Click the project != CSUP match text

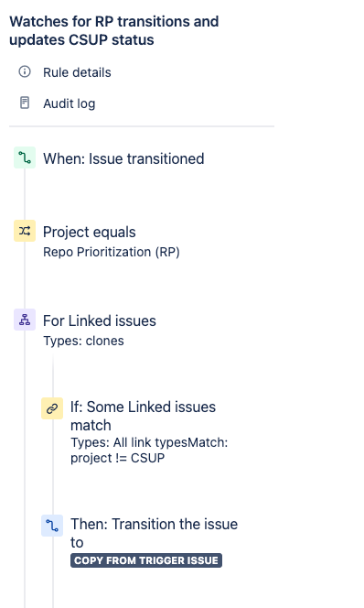click(117, 458)
